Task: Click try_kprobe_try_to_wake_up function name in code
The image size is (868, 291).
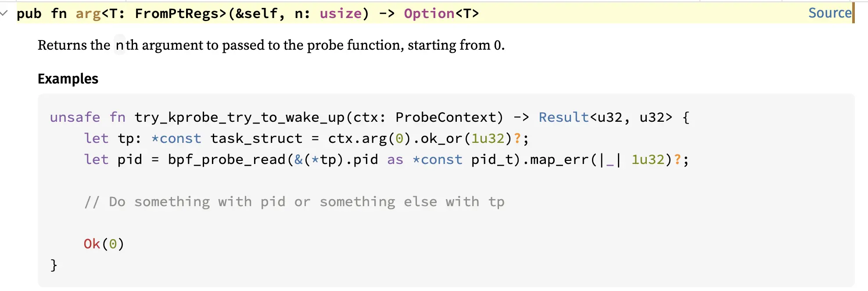Action: click(x=240, y=117)
